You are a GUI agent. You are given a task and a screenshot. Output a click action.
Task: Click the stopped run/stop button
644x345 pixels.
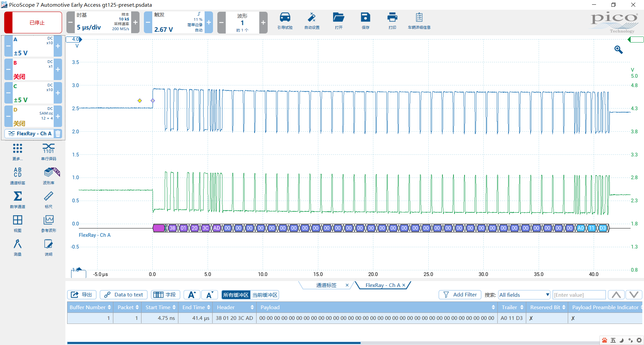tap(33, 22)
